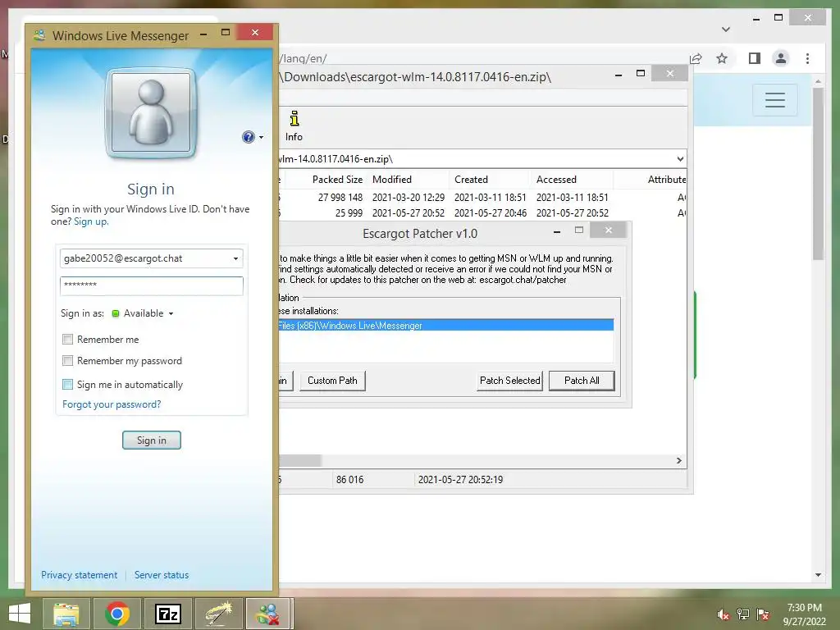Close the Escargot Patcher window
This screenshot has width=840, height=630.
[x=609, y=231]
